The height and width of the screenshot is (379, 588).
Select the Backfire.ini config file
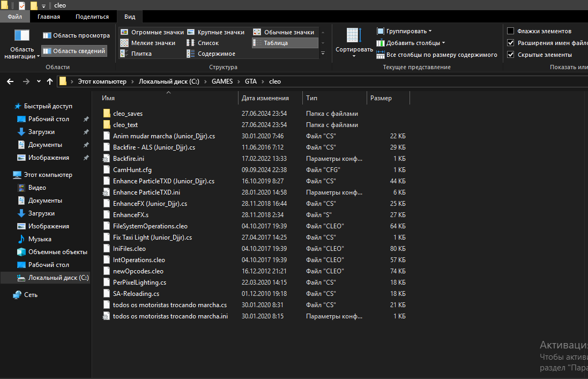point(128,159)
